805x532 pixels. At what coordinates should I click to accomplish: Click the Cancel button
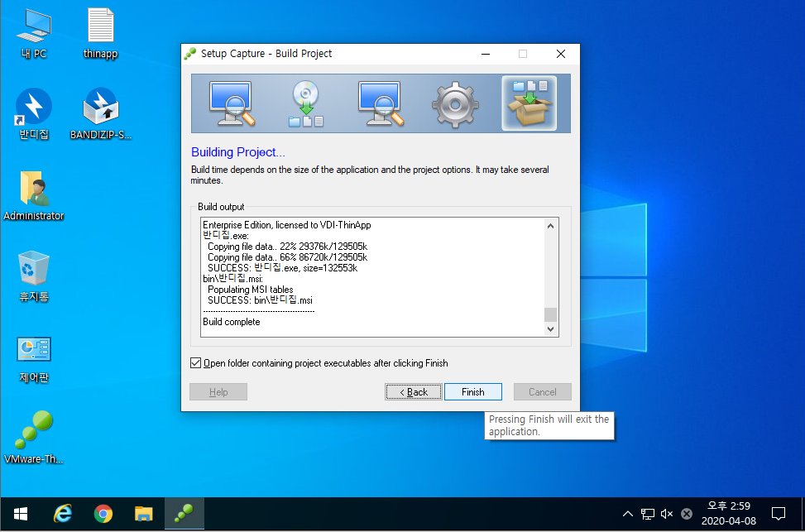(543, 392)
